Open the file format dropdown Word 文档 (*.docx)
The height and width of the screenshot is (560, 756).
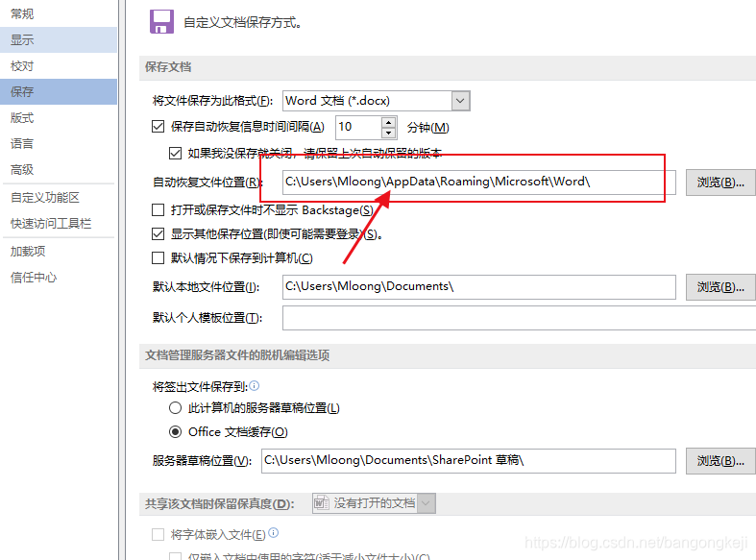click(x=376, y=101)
